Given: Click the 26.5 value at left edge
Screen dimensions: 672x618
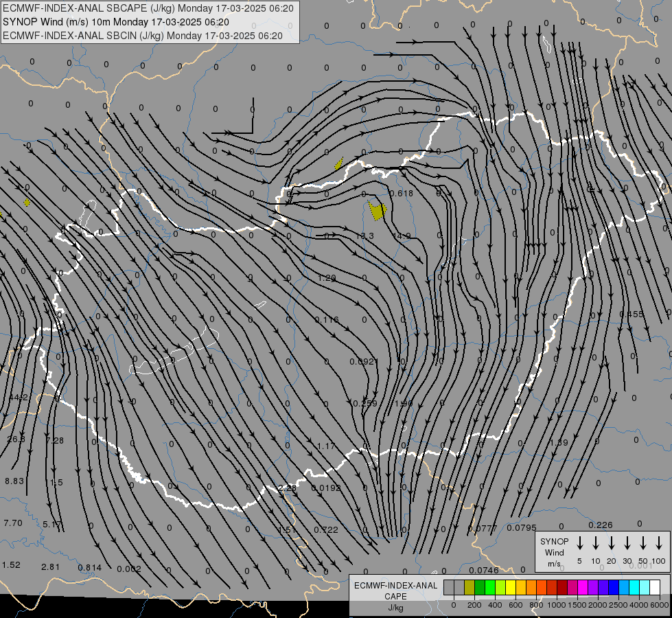Looking at the screenshot, I should point(16,439).
